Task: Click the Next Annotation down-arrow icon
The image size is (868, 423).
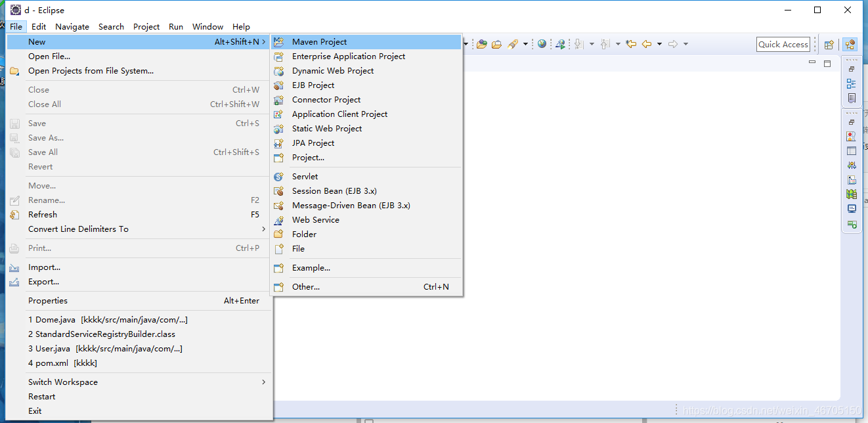Action: 578,44
